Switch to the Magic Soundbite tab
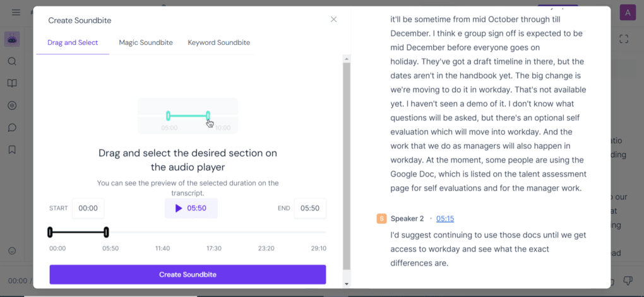The width and height of the screenshot is (644, 297). [146, 42]
